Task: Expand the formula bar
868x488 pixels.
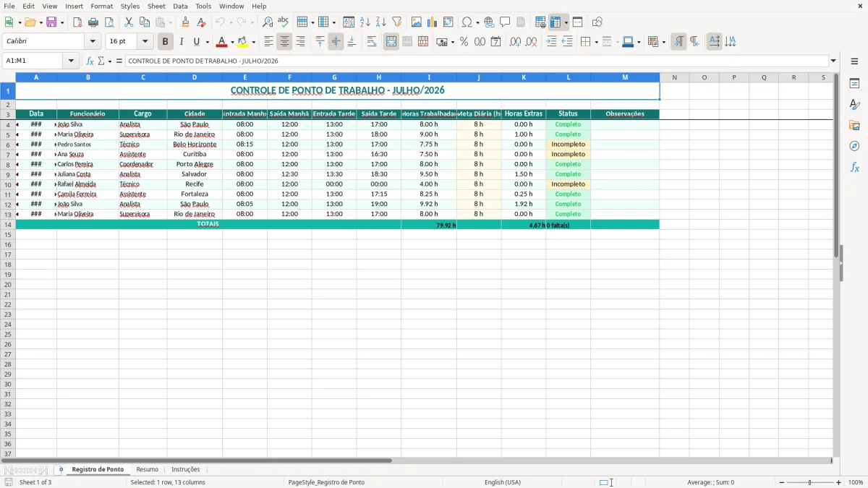Action: coord(833,61)
